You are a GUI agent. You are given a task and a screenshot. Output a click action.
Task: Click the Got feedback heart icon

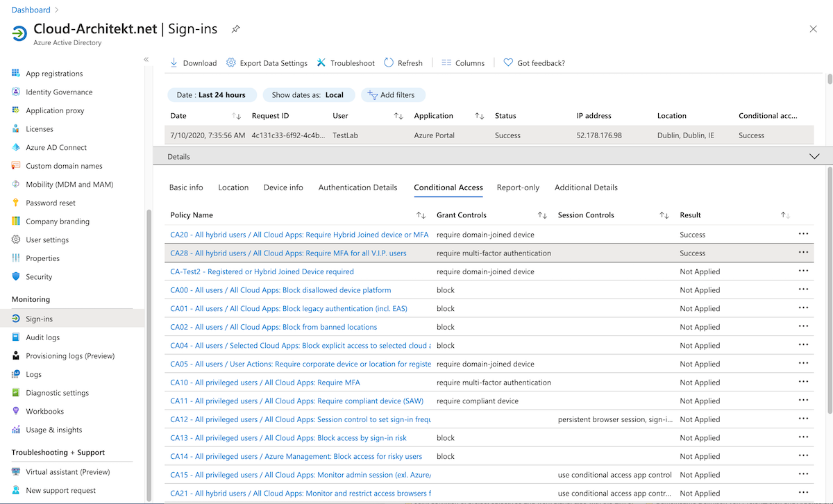[x=508, y=62]
